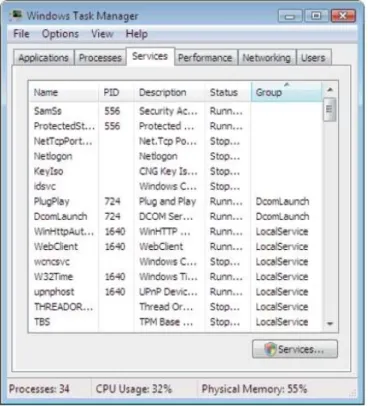This screenshot has width=368, height=406.
Task: Select the W32Time service row
Action: click(176, 276)
